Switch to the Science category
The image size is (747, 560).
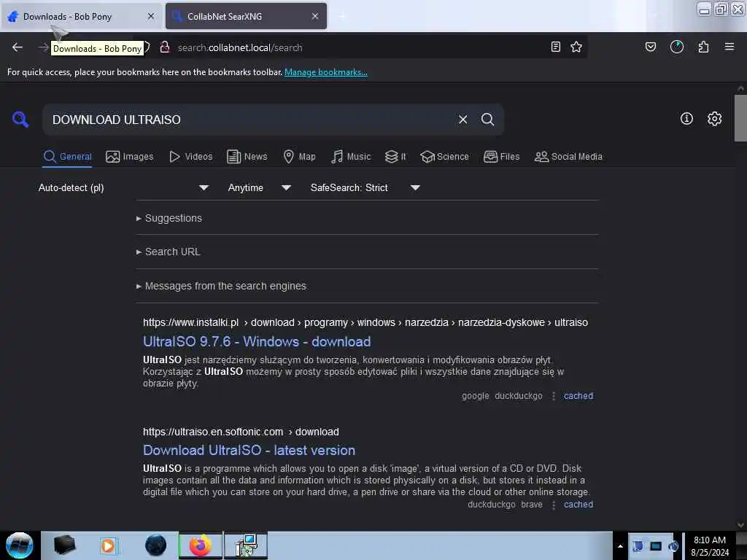[444, 157]
